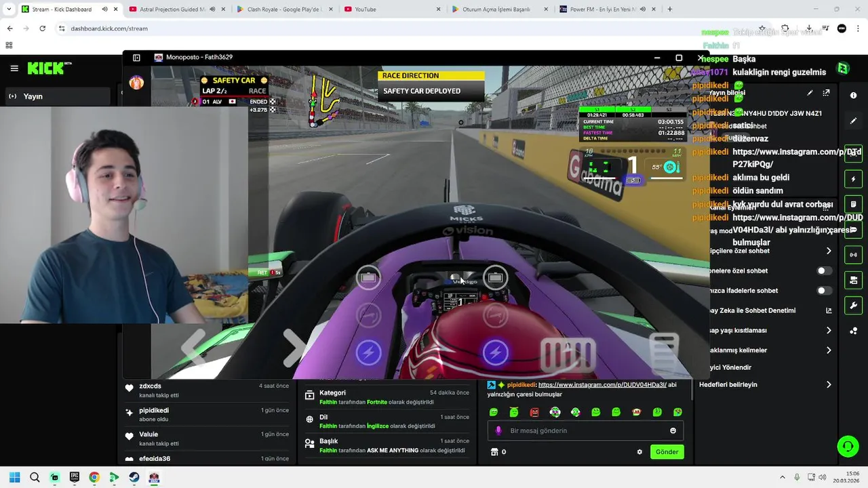Expand Hedefleri belirleyin section
868x488 pixels.
click(x=829, y=384)
